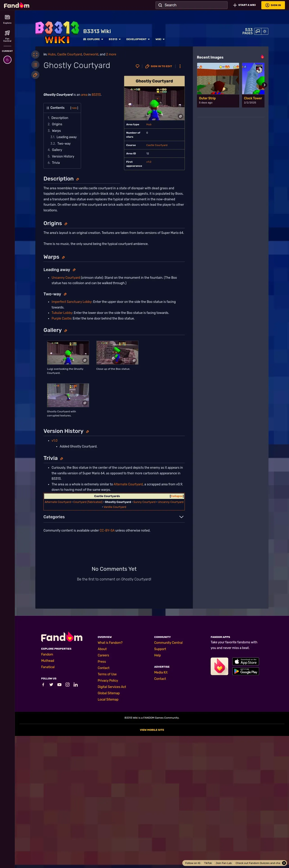Open the comments speech bubble icon
289x868 pixels.
point(137,66)
